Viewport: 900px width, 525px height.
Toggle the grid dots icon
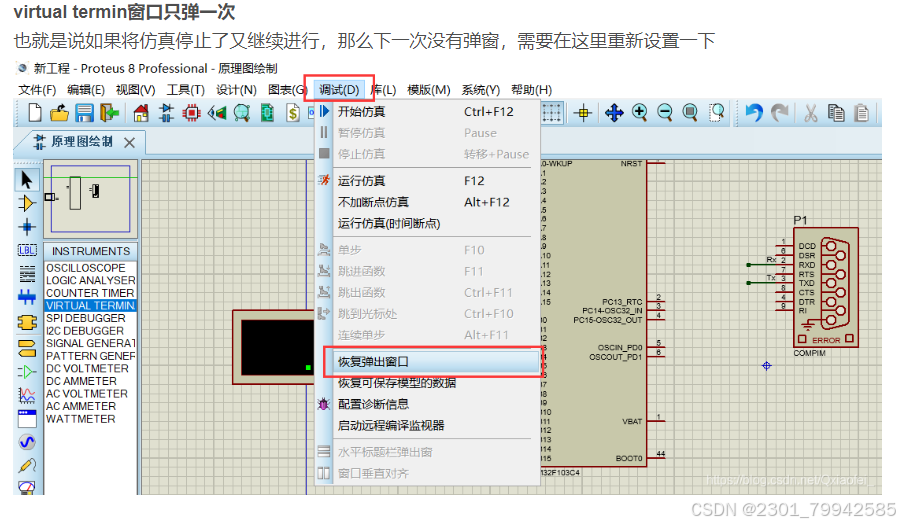click(x=552, y=112)
